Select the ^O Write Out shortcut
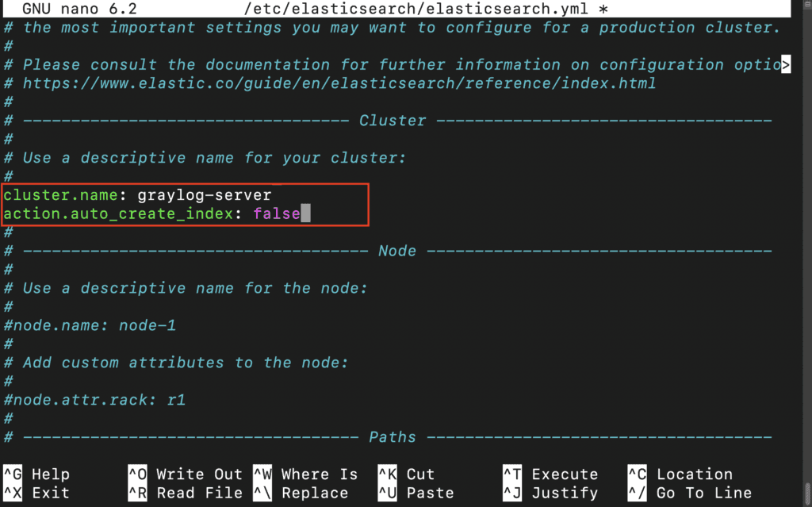Image resolution: width=812 pixels, height=507 pixels. point(185,474)
